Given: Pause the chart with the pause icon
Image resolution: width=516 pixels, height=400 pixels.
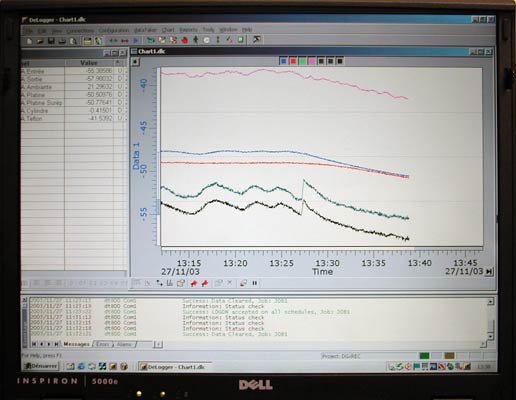Looking at the screenshot, I should click(255, 283).
